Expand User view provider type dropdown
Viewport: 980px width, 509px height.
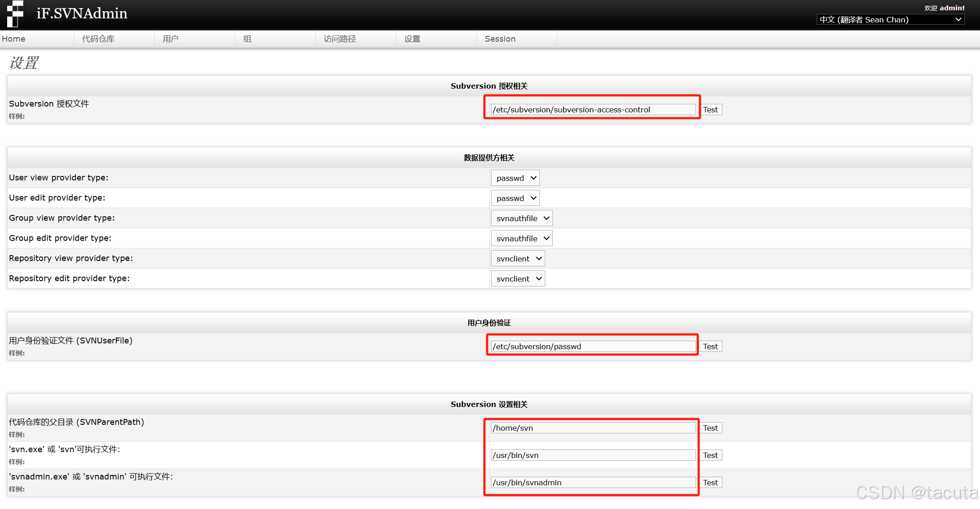pyautogui.click(x=515, y=178)
